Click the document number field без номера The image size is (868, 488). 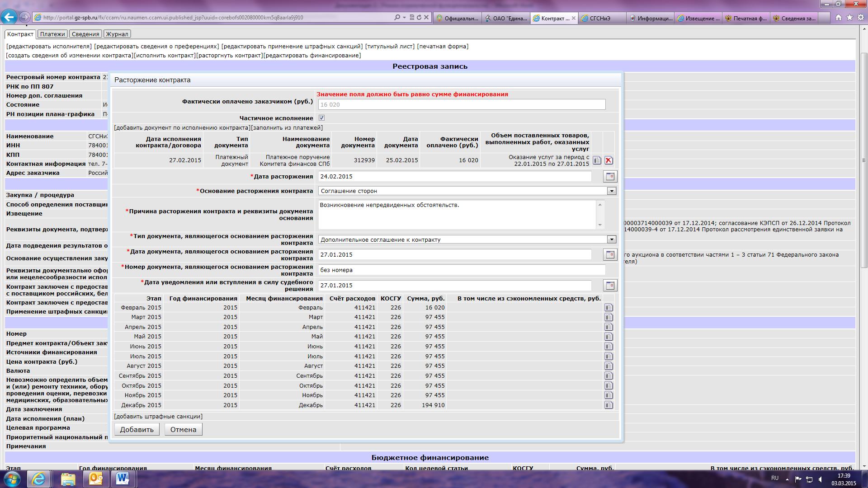click(461, 270)
